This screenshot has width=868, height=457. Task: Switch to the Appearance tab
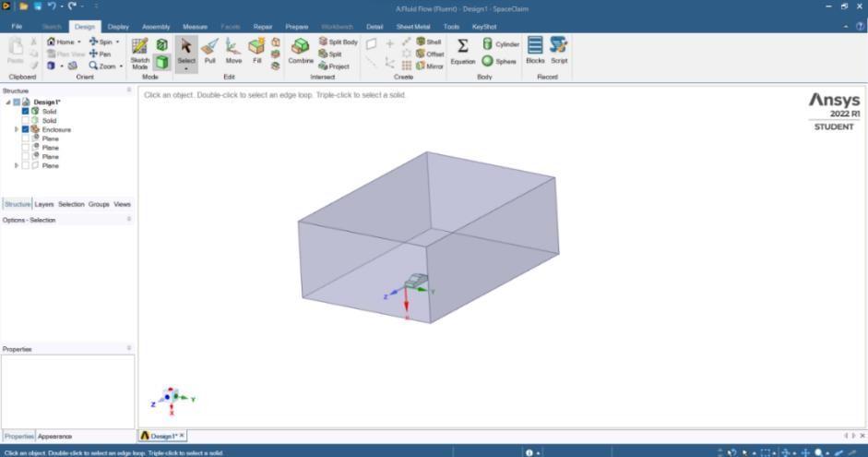tap(54, 437)
